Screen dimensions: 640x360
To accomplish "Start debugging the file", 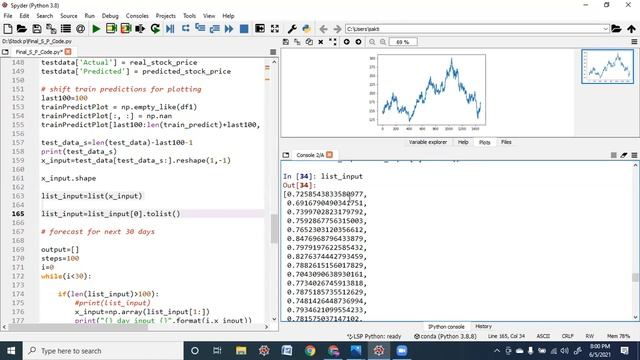I will (170, 29).
